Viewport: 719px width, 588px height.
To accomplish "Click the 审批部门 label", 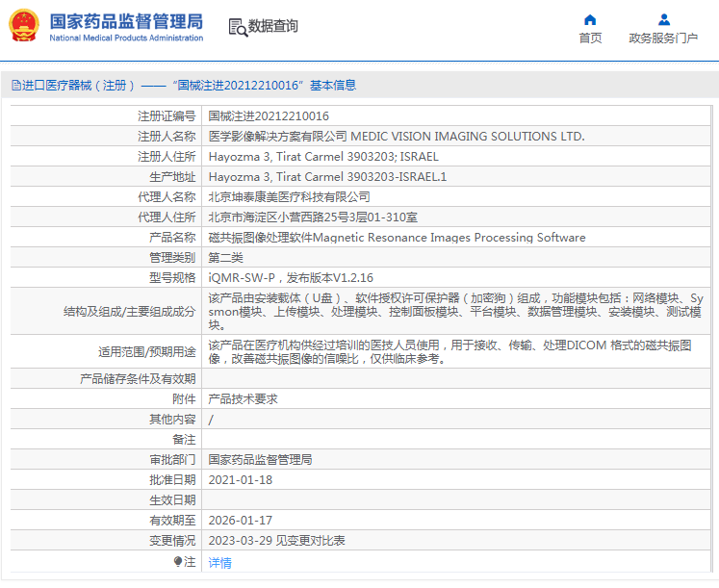I will [172, 460].
